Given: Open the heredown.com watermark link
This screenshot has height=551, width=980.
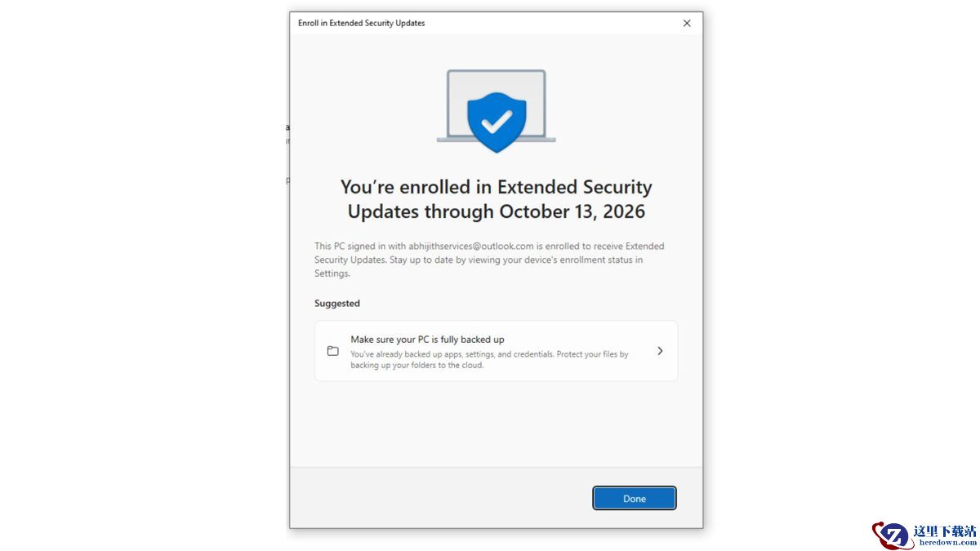Looking at the screenshot, I should (x=947, y=542).
